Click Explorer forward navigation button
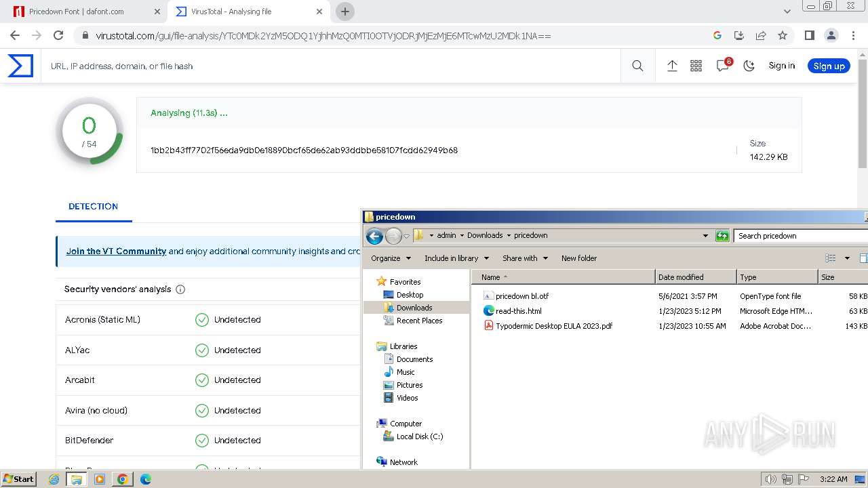Image resolution: width=868 pixels, height=488 pixels. click(x=393, y=236)
